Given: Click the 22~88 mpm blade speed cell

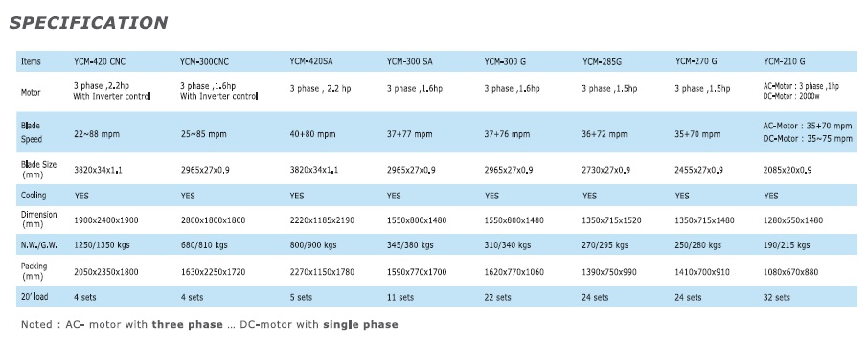Looking at the screenshot, I should tap(97, 134).
